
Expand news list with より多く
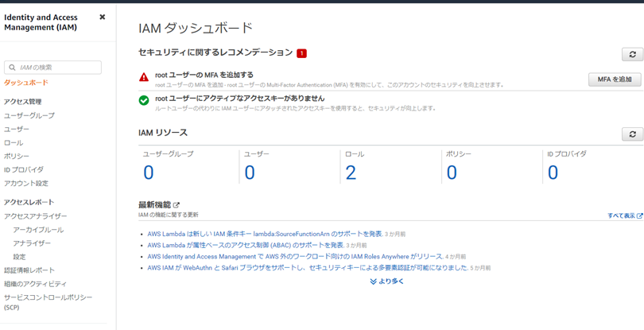pyautogui.click(x=386, y=281)
